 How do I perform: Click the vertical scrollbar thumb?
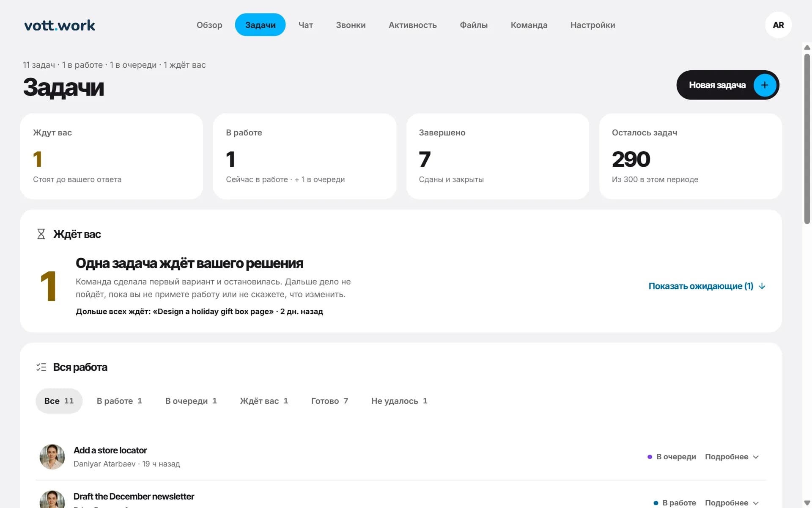tap(807, 139)
